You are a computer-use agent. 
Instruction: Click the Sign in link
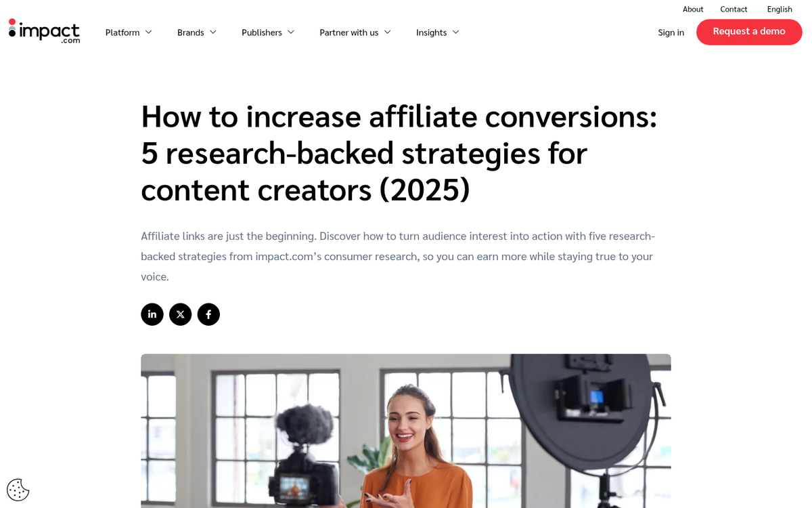click(x=671, y=33)
